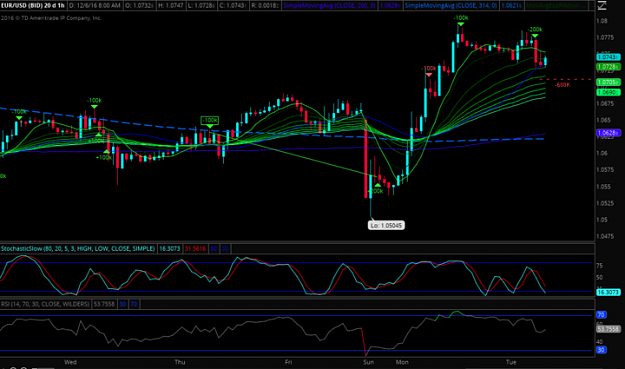Click the RSI 30 oversold level label

point(601,350)
